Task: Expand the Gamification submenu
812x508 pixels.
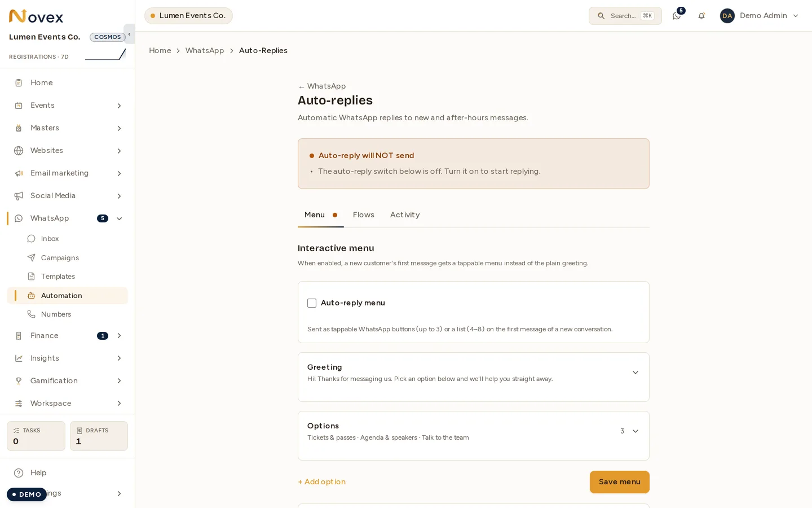Action: tap(119, 381)
